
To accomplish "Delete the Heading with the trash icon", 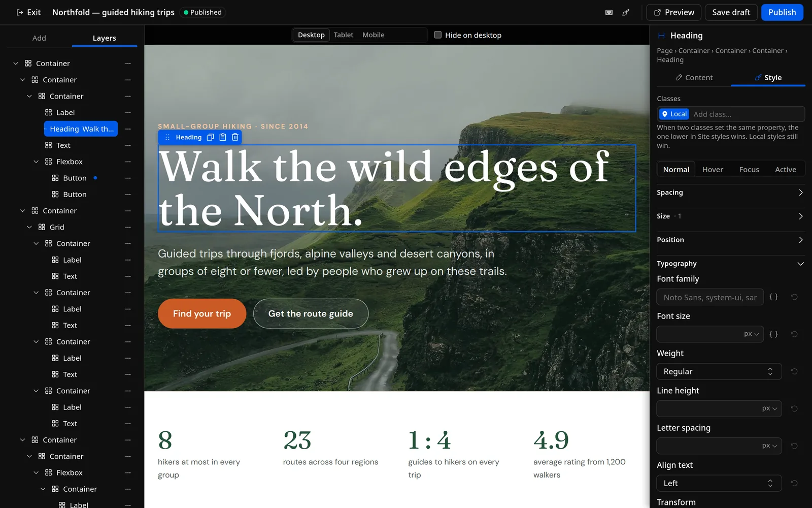I will coord(235,137).
